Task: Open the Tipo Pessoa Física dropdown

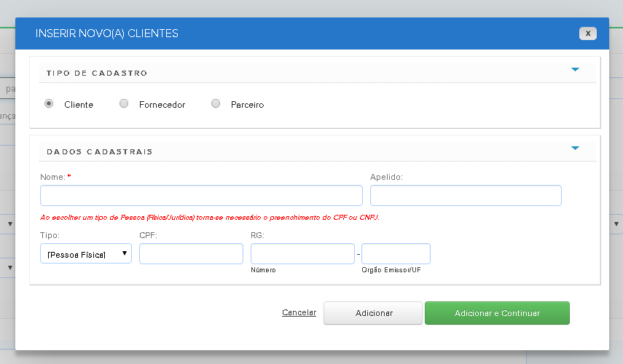Action: [86, 253]
